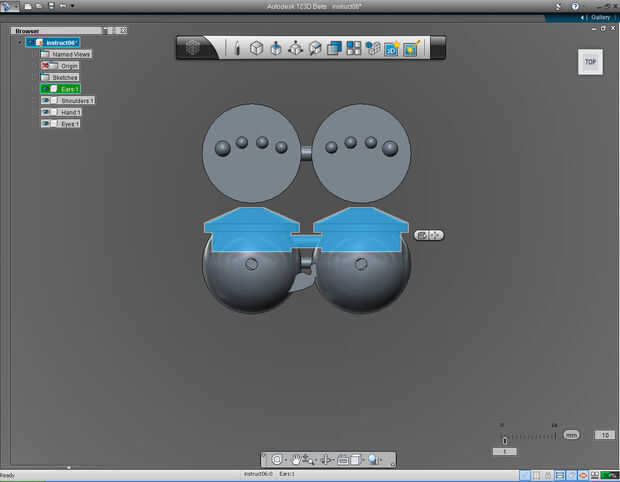Select Shoulders:1 component in Browser
620x482 pixels.
68,100
